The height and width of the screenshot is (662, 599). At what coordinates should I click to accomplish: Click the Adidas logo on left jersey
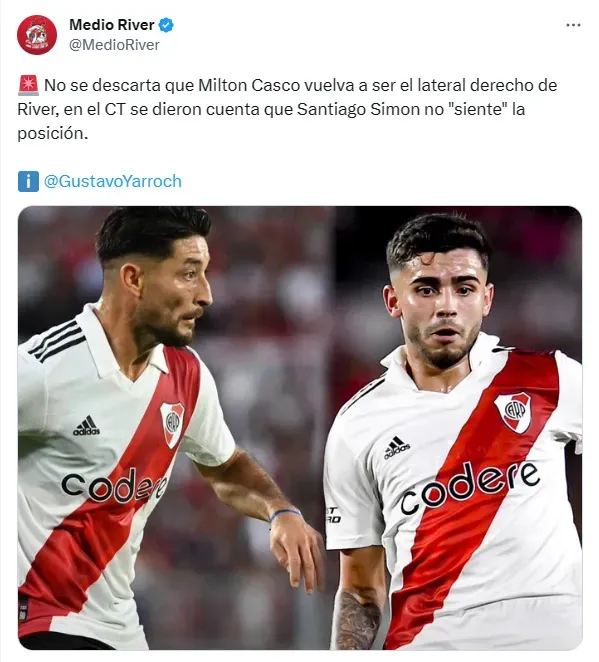(87, 426)
